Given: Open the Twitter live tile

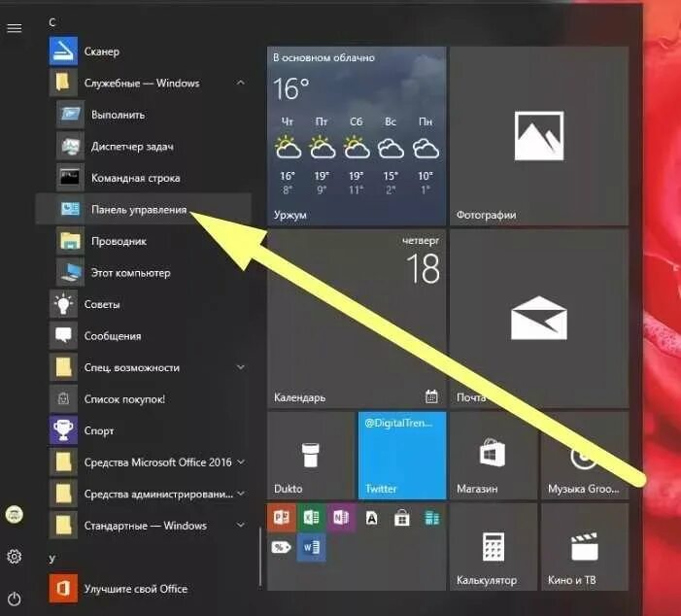Looking at the screenshot, I should 402,456.
